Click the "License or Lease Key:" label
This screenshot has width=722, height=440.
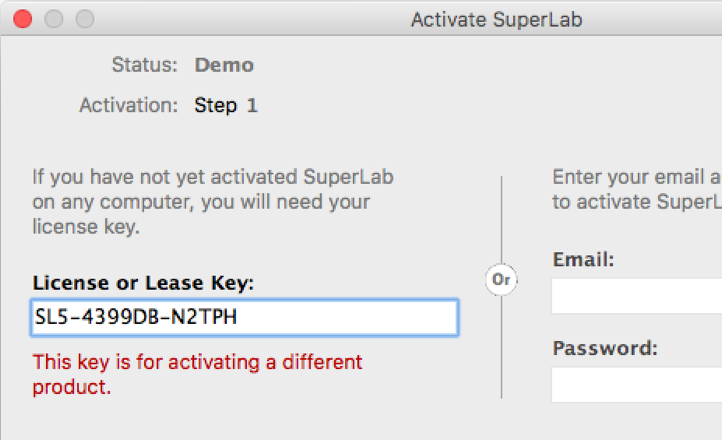point(143,283)
